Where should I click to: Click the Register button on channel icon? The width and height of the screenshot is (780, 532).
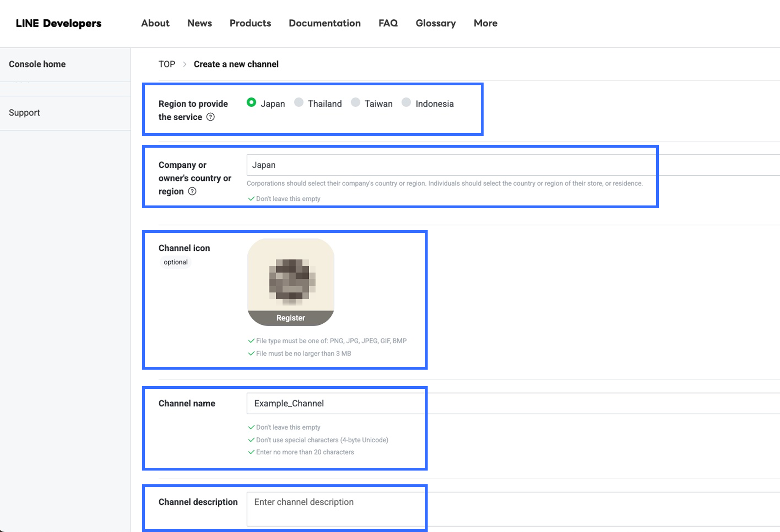[291, 318]
